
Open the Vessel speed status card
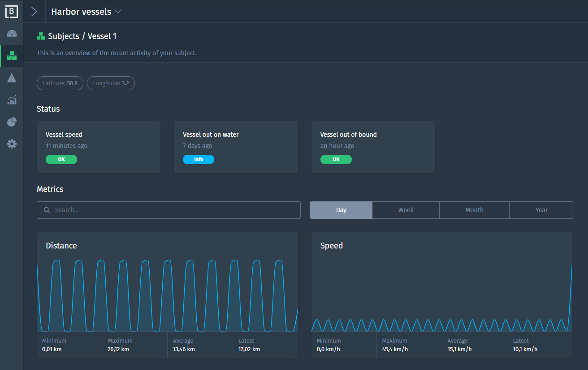(99, 147)
